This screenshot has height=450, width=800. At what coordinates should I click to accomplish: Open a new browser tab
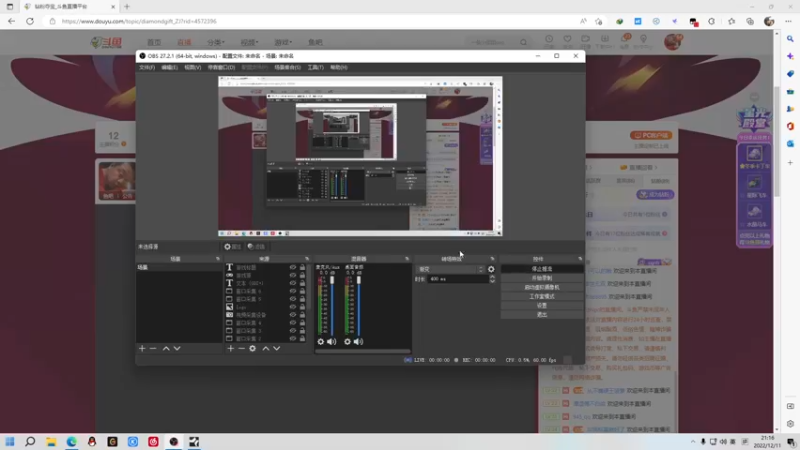127,7
